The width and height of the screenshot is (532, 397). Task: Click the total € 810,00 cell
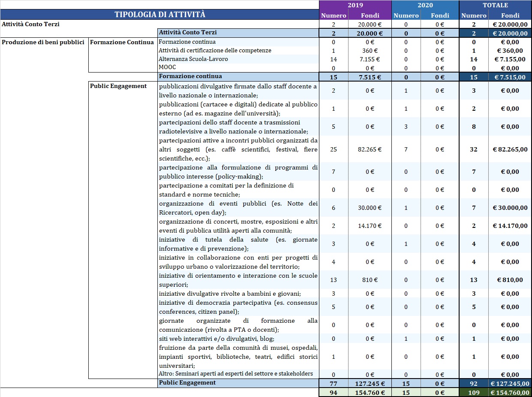[510, 280]
